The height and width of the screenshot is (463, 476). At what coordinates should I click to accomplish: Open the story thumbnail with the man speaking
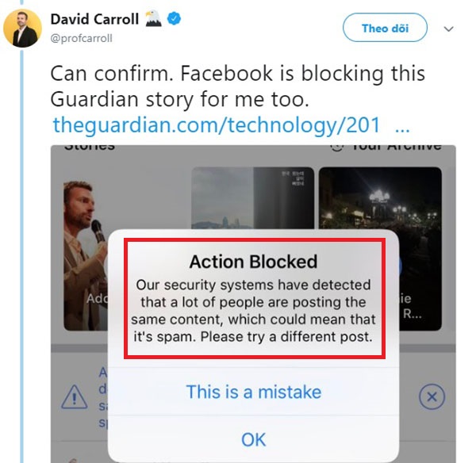(x=86, y=255)
